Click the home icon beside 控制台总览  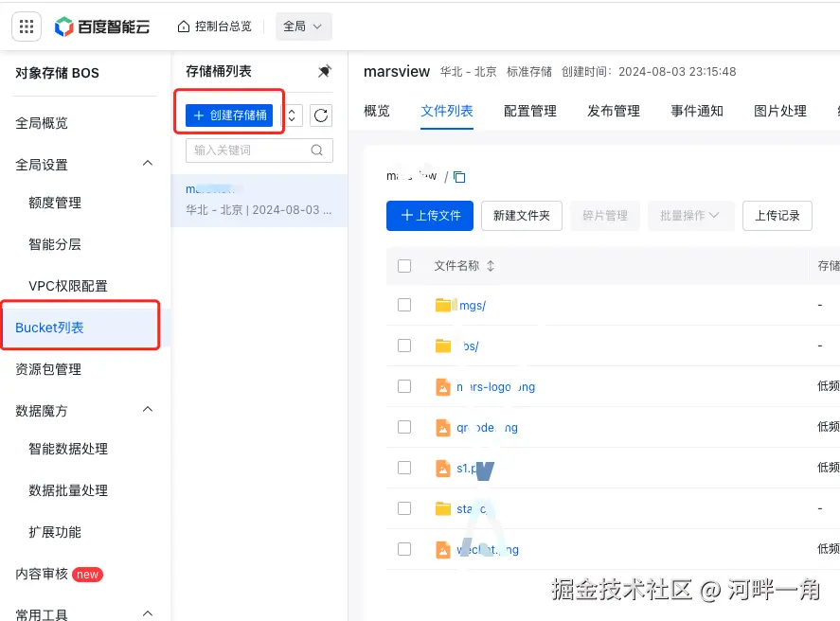(184, 27)
